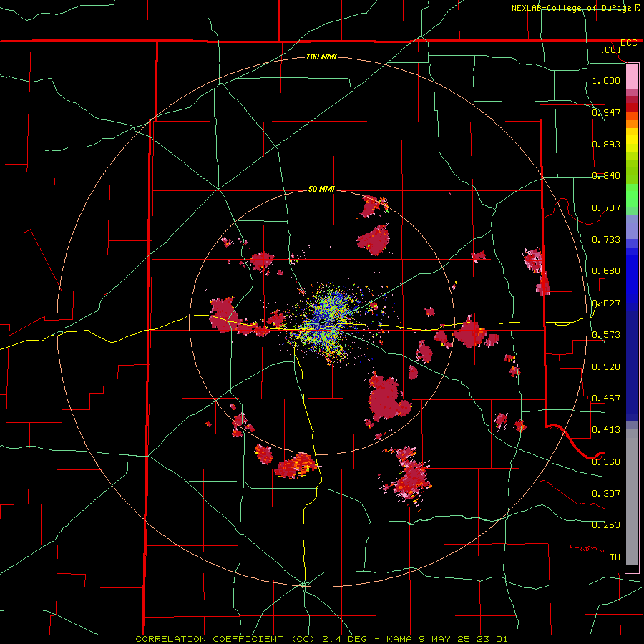The image size is (644, 644).
Task: Click the TH threshold label
Action: tap(615, 557)
